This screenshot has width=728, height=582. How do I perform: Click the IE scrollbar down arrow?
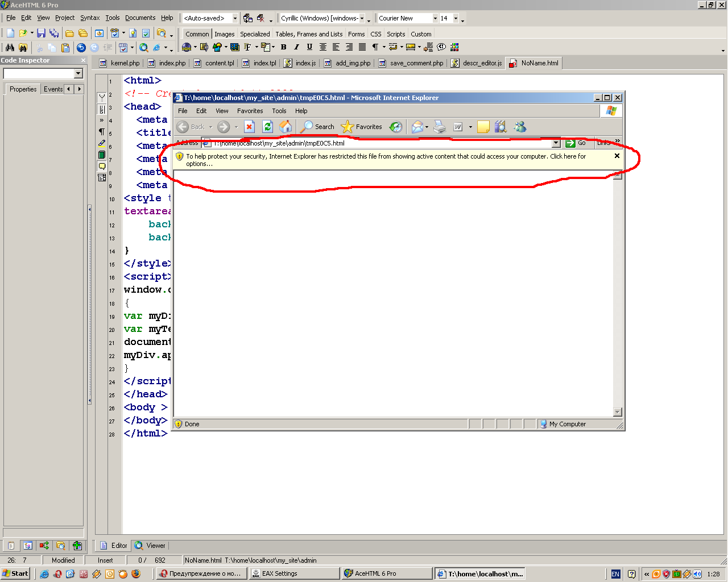pyautogui.click(x=618, y=412)
